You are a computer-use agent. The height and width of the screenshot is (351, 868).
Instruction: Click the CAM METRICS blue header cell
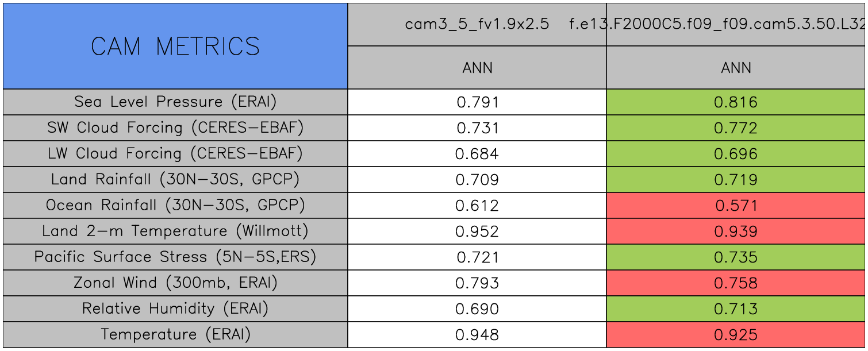pos(175,46)
